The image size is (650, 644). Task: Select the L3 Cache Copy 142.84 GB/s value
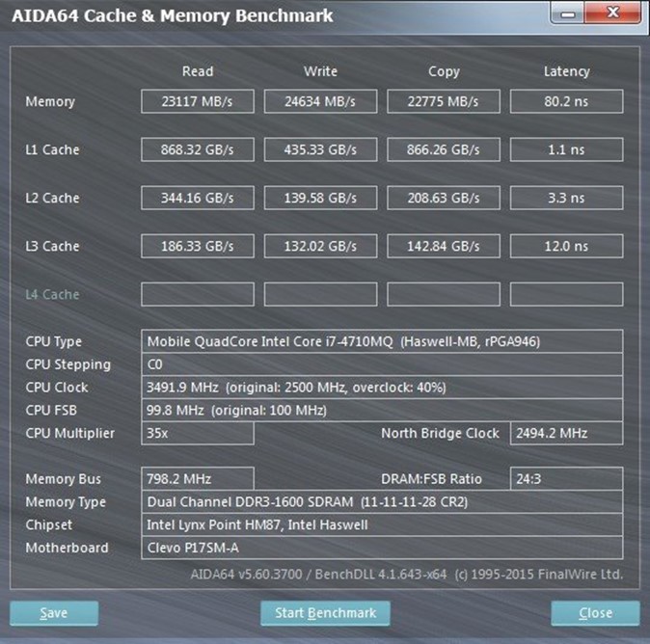(x=444, y=246)
